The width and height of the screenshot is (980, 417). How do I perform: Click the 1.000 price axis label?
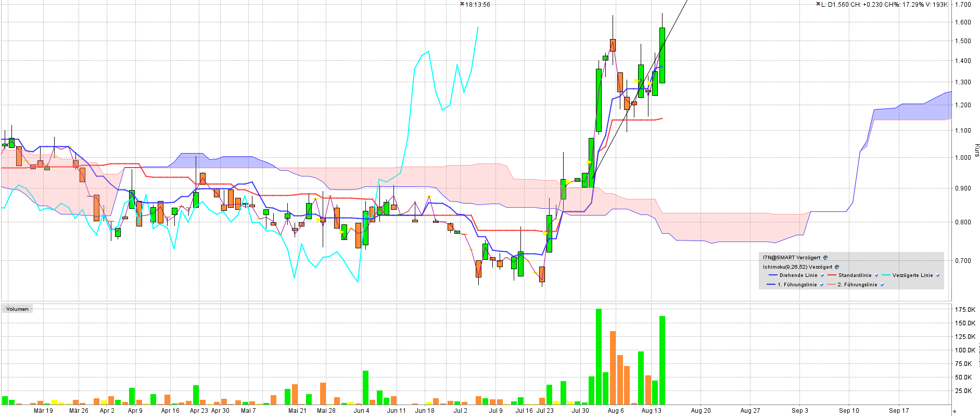tap(963, 158)
